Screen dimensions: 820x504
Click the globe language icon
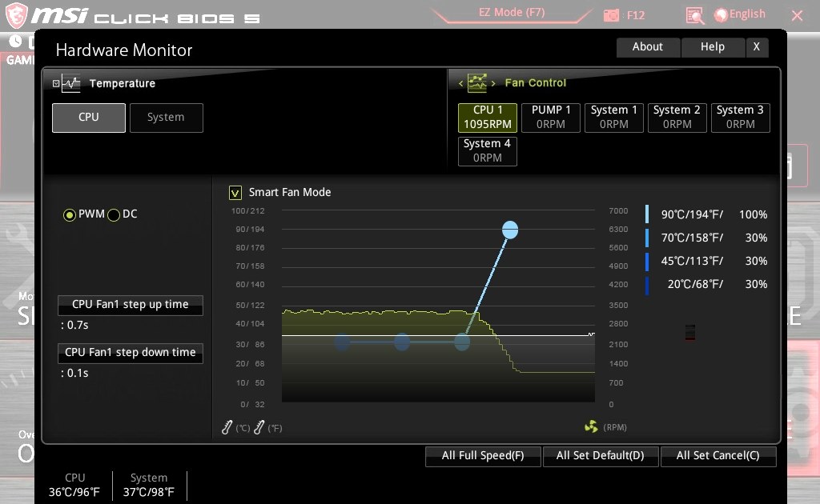click(722, 15)
